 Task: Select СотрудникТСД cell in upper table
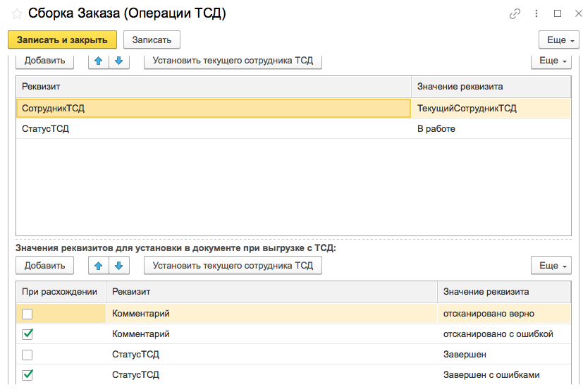[x=214, y=109]
